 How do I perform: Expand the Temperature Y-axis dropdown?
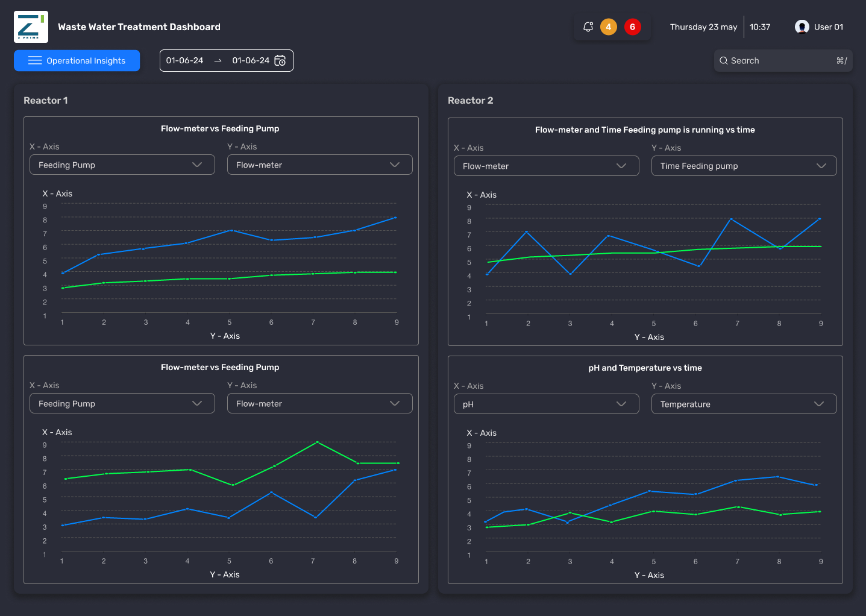click(744, 404)
